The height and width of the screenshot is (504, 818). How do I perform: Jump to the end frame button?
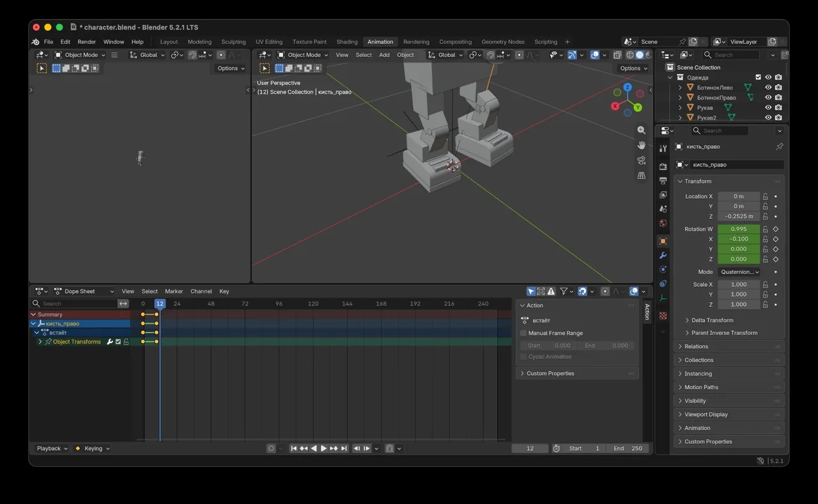point(344,448)
